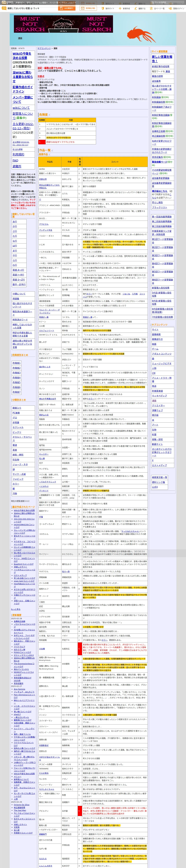Click the AKIRA row title

(x=42, y=169)
